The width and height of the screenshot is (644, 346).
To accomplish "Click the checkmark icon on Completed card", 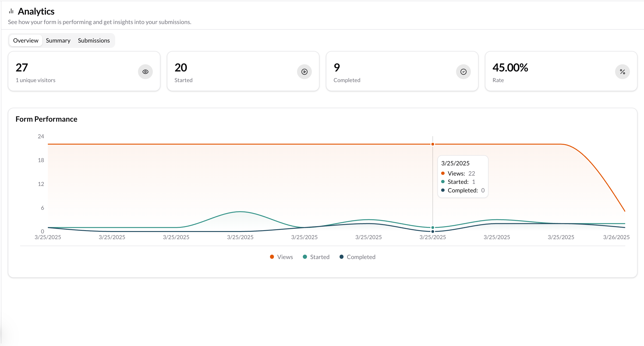I will tap(463, 71).
